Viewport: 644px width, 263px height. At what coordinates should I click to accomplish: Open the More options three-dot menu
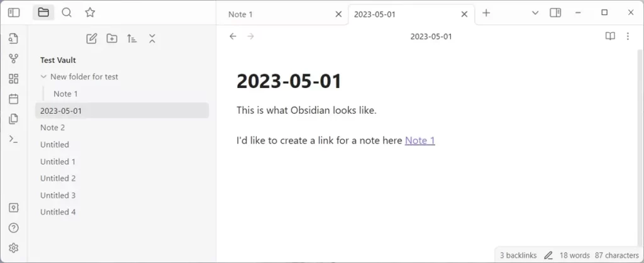coord(628,36)
